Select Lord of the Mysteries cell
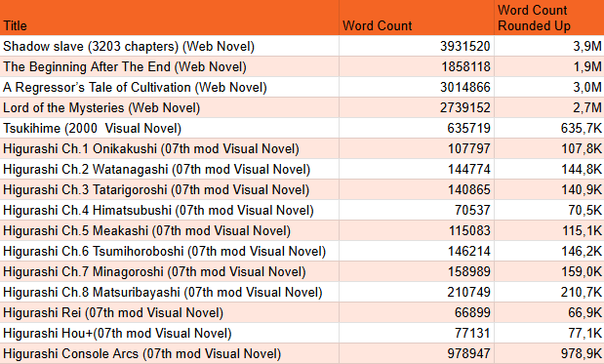604x364 pixels. click(x=170, y=107)
